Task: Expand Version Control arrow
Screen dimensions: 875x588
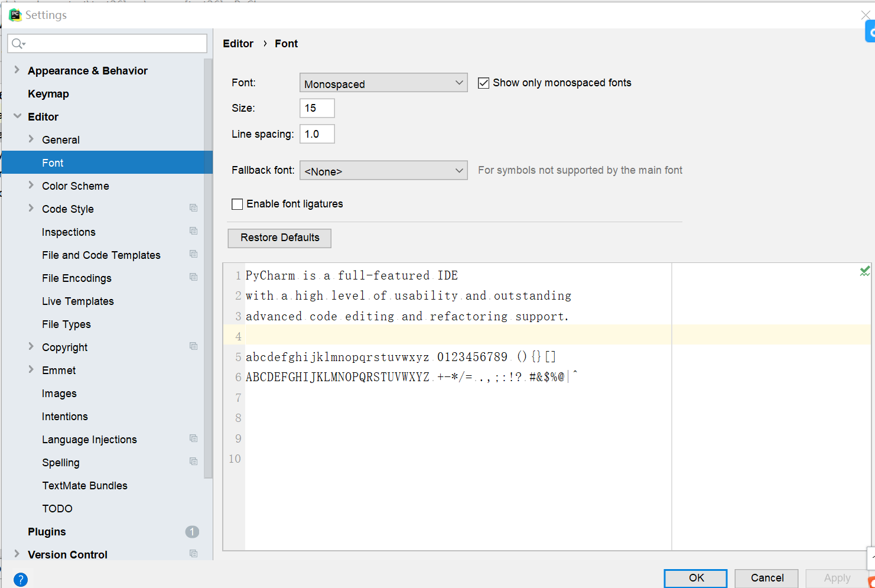Action: (x=17, y=554)
